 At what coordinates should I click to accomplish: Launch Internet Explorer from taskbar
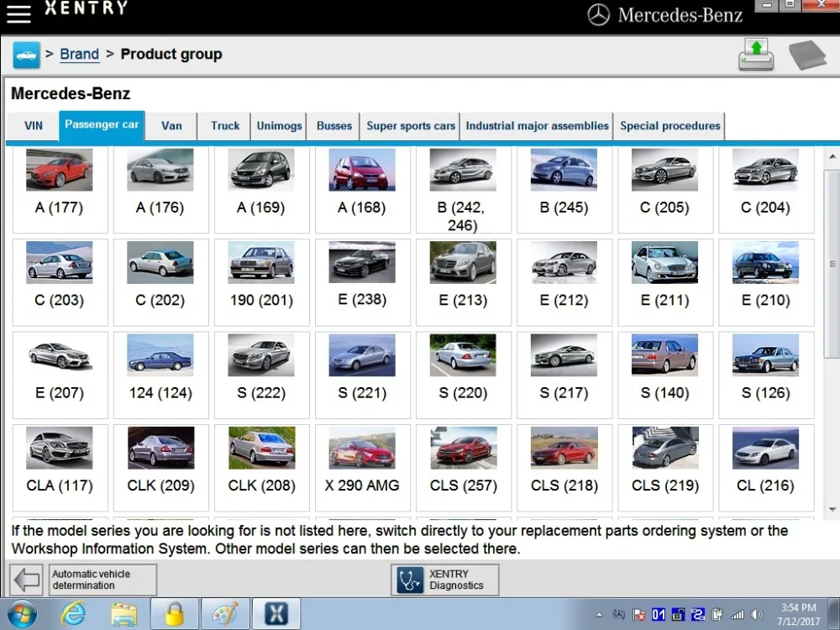(x=72, y=614)
